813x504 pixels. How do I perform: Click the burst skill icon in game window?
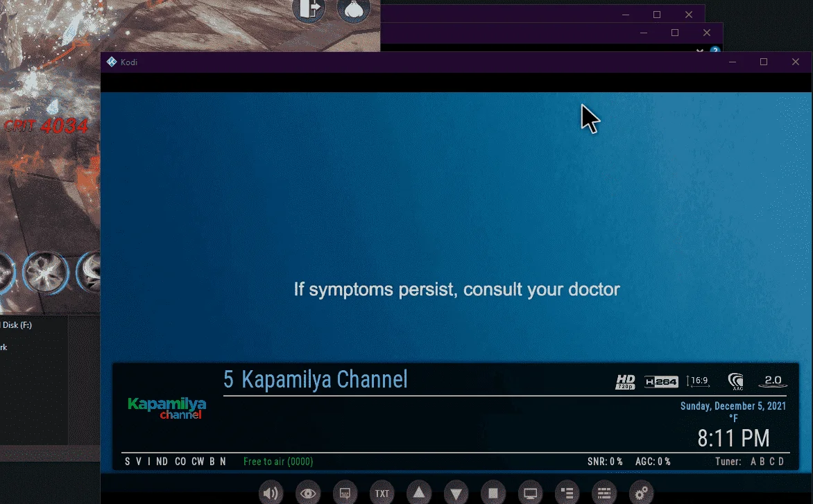(x=46, y=273)
